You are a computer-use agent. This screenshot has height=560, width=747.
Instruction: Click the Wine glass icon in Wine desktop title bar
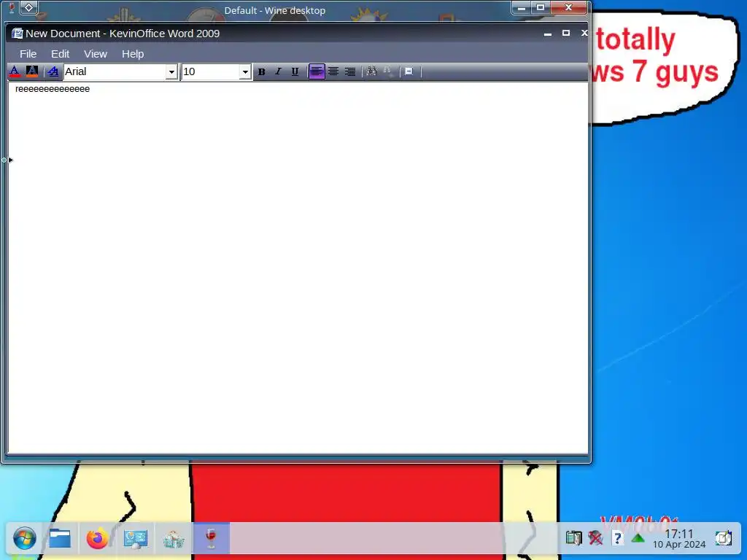click(x=12, y=8)
